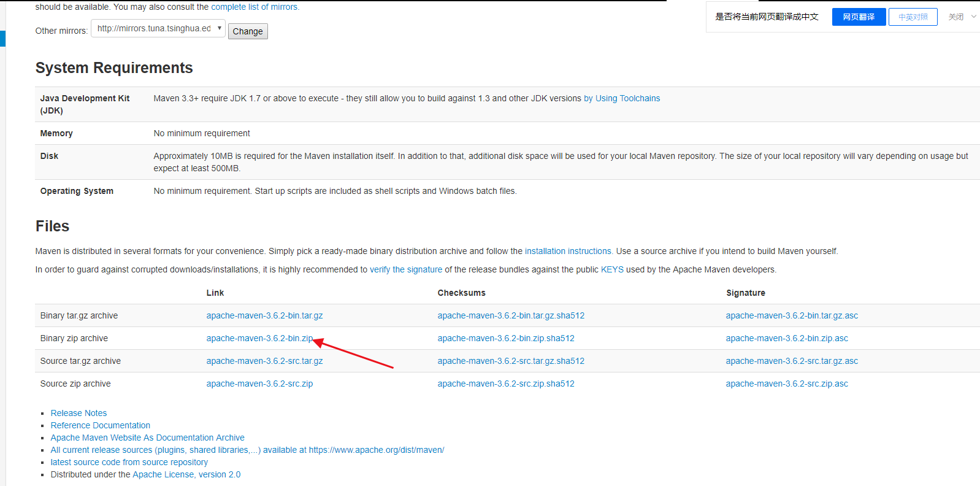Open the Other mirrors dropdown
The width and height of the screenshot is (980, 486).
coord(158,28)
